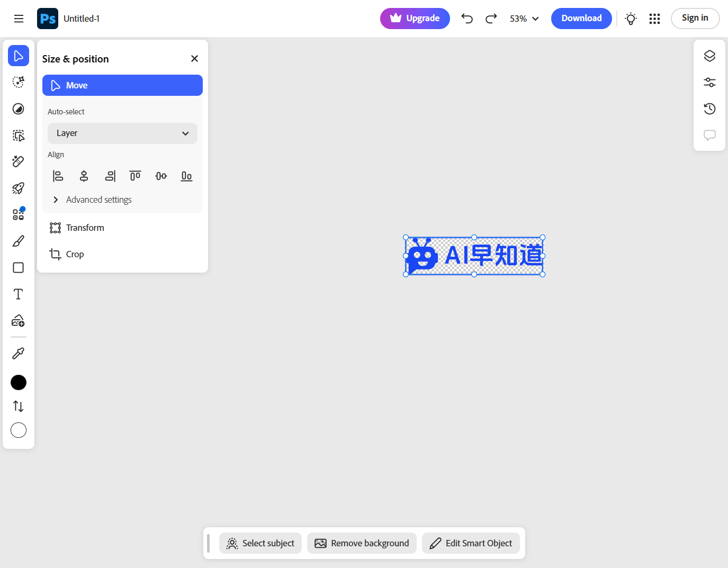Select the Type text tool
The width and height of the screenshot is (728, 568).
tap(19, 294)
